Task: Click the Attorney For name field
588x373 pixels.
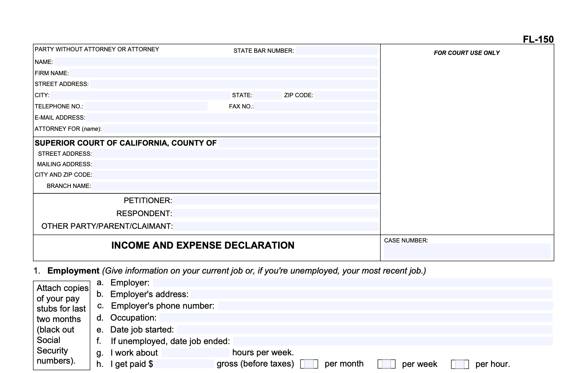Action: [x=240, y=129]
